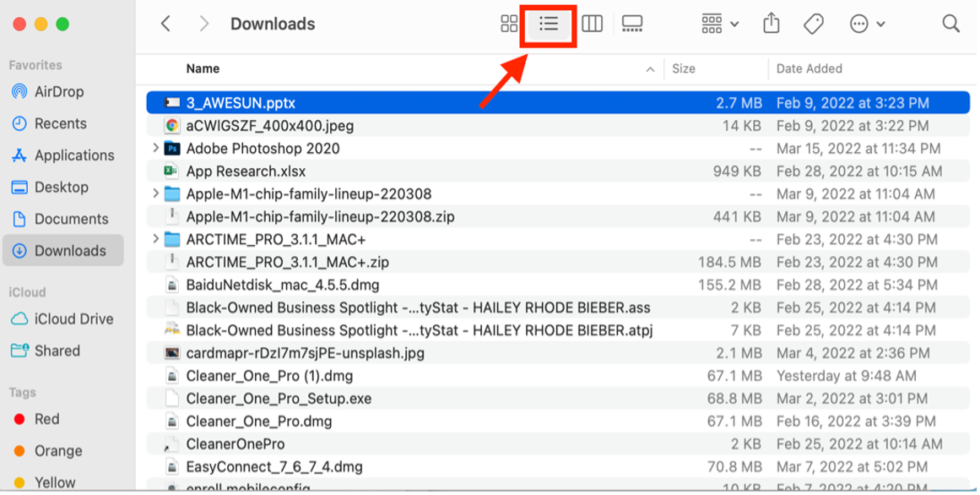Switch to icon grid view

tap(509, 24)
